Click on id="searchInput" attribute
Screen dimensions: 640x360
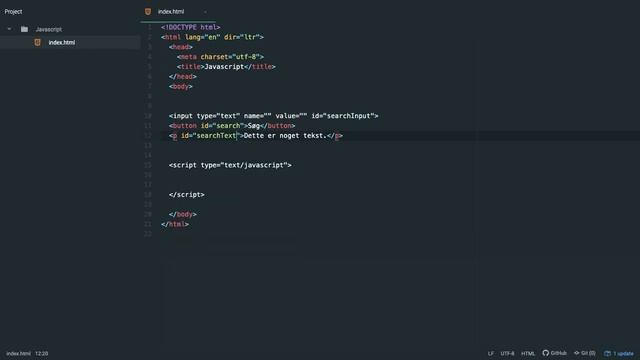(343, 116)
